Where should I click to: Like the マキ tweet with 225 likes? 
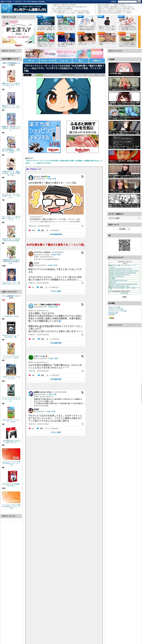click(x=30, y=339)
